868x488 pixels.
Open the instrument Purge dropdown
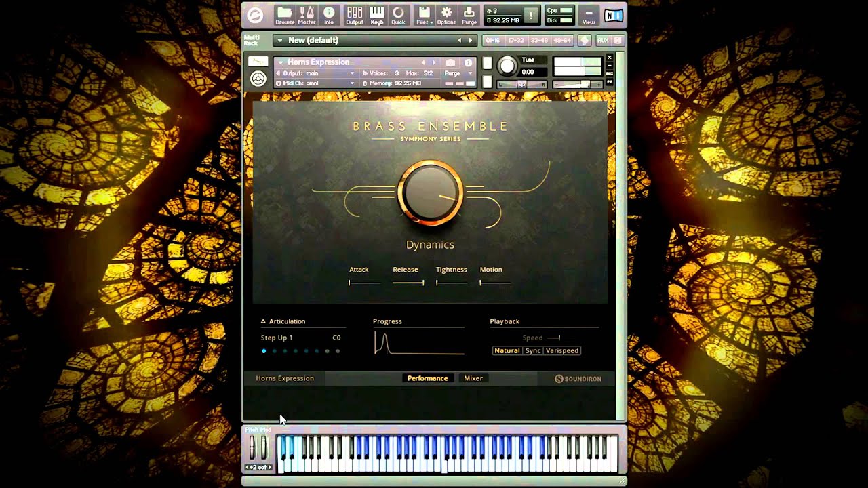[458, 73]
